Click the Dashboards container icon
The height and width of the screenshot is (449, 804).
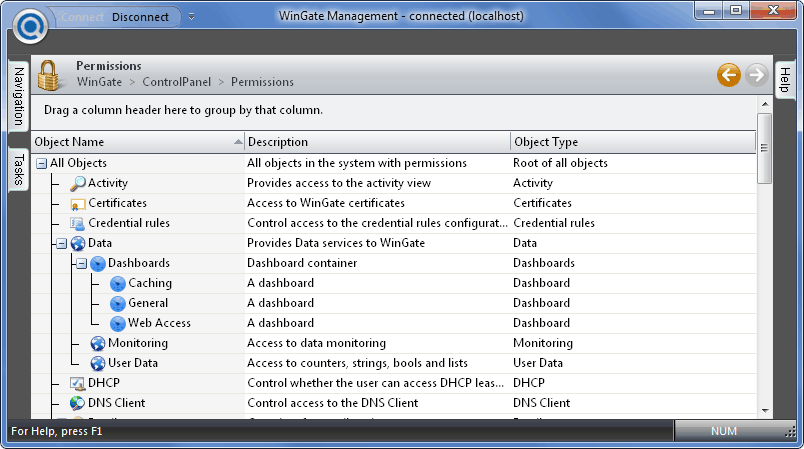point(97,263)
